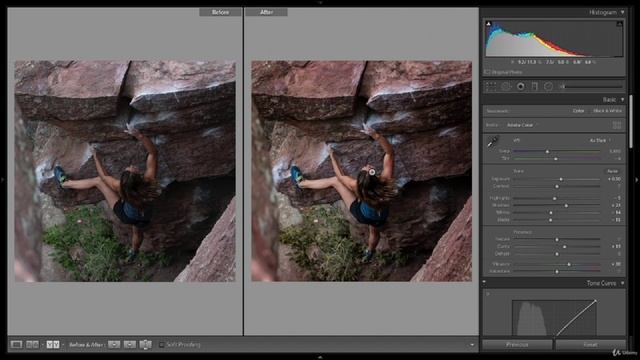Select the Crop Overlay tool

coord(491,86)
